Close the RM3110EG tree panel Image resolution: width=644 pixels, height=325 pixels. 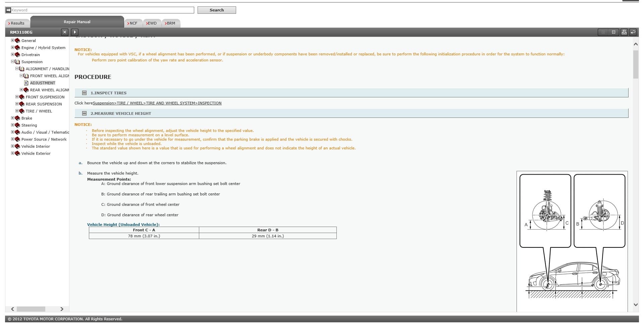point(65,32)
